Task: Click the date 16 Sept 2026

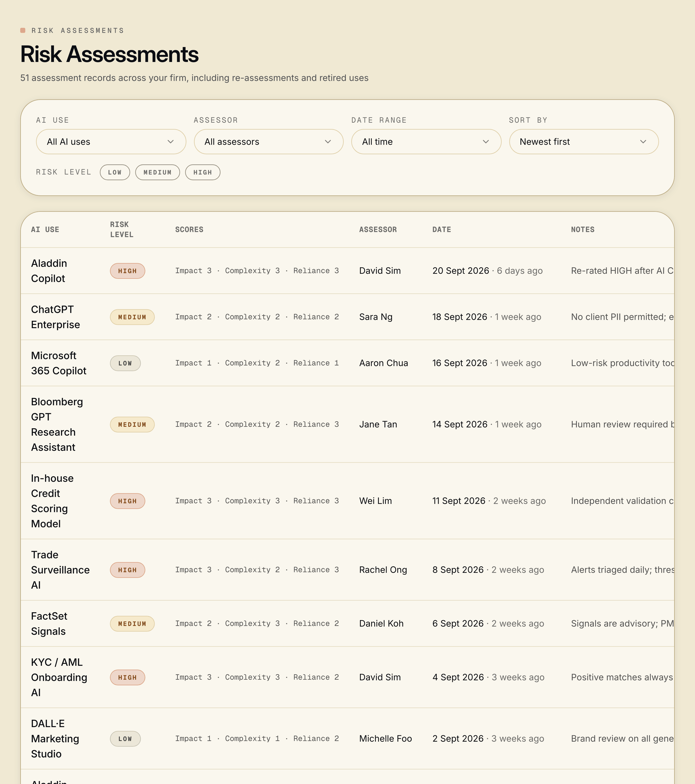Action: point(460,363)
